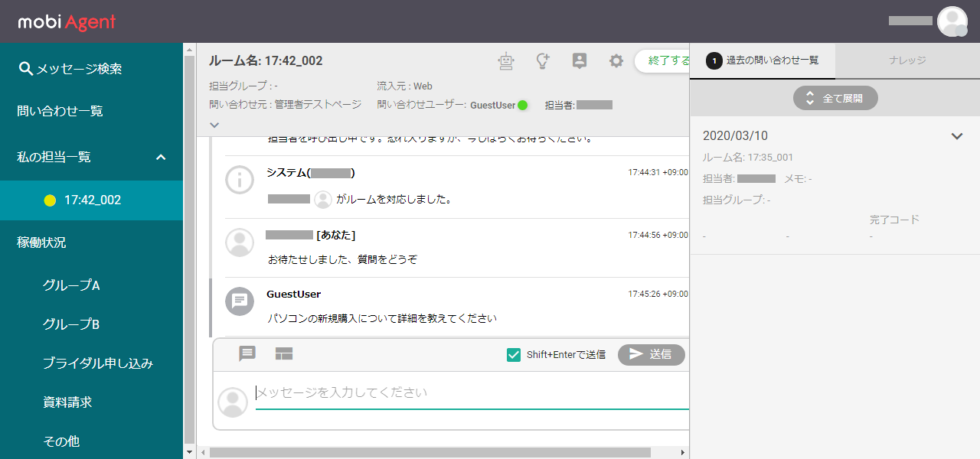Screen dimensions: 980x459
Task: Select room 17:42_002 in my list
Action: [92, 200]
